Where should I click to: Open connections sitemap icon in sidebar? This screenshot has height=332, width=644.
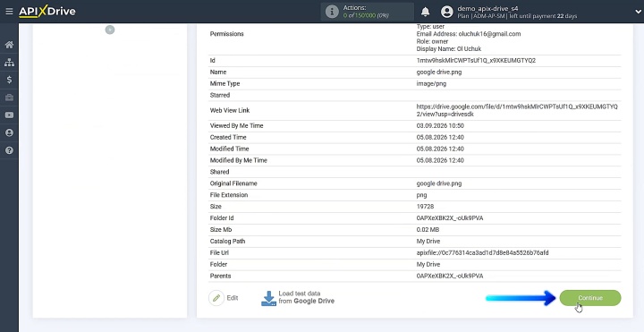tap(9, 63)
